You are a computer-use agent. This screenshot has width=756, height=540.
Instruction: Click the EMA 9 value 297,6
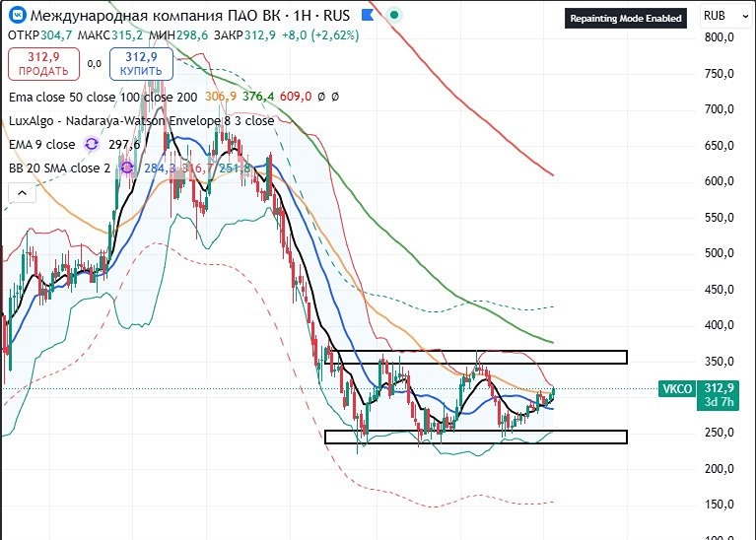(124, 144)
